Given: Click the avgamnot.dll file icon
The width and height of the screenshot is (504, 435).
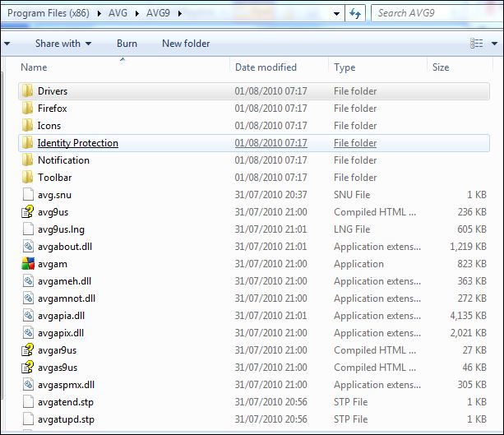Looking at the screenshot, I should point(28,298).
